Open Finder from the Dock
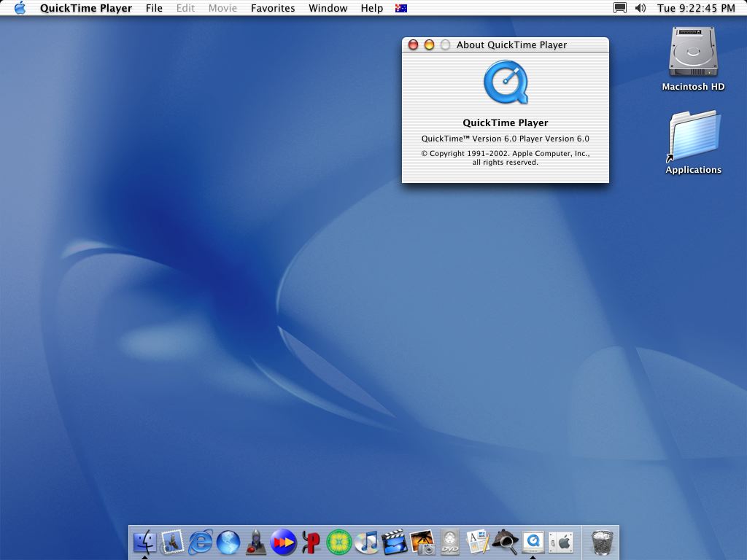This screenshot has height=560, width=747. pos(145,542)
